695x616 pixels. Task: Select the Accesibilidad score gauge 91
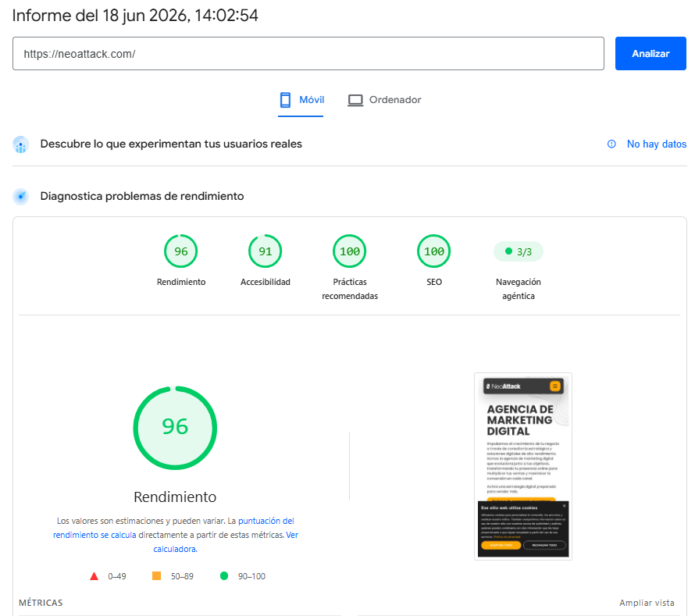click(265, 251)
